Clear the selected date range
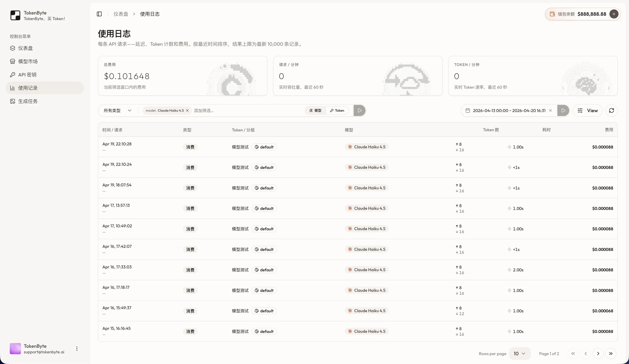The image size is (629, 364). click(x=551, y=110)
